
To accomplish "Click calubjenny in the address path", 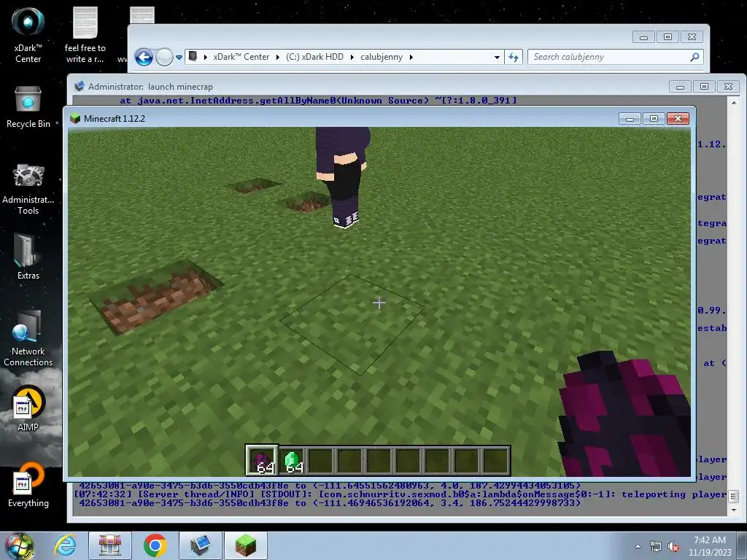I will click(382, 57).
